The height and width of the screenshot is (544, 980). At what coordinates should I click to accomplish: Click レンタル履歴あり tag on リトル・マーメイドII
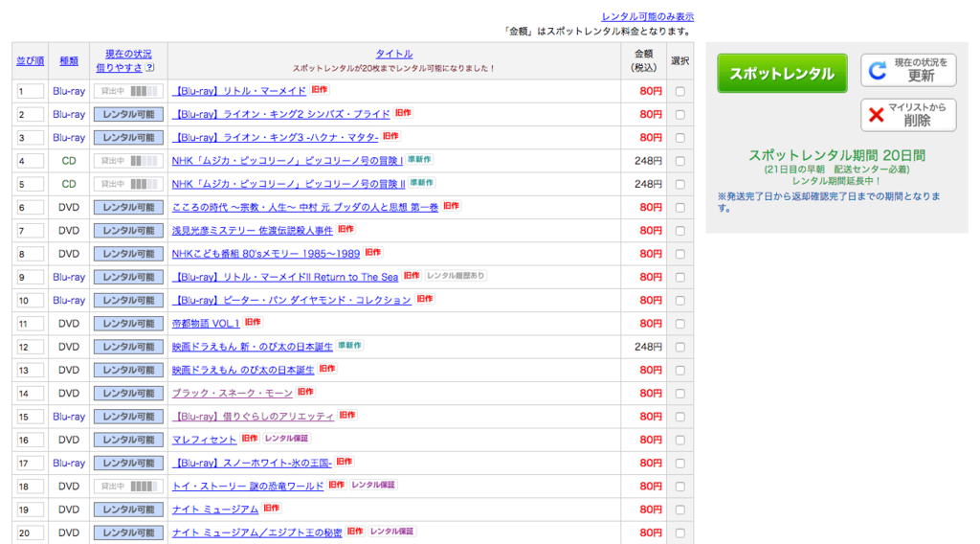(x=456, y=276)
